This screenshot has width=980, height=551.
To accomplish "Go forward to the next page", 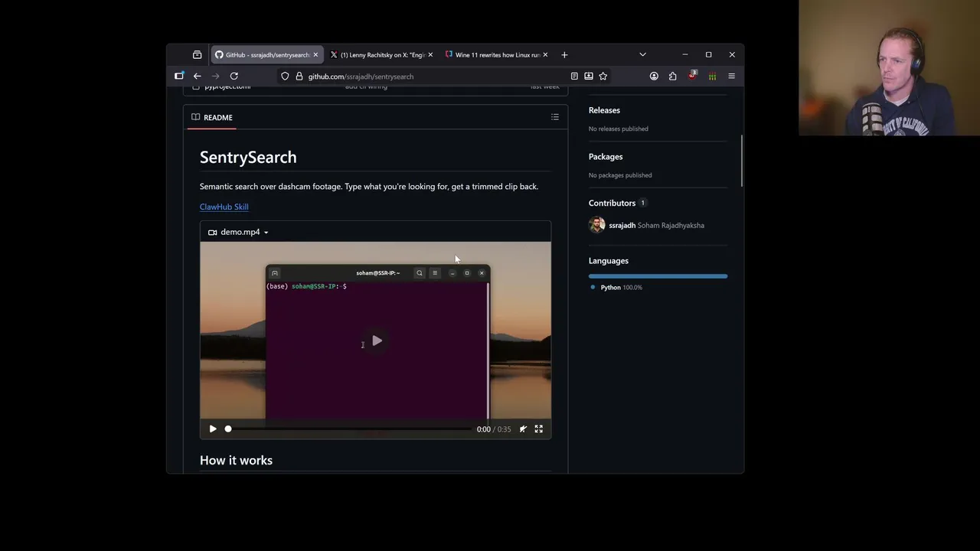I will click(x=215, y=76).
